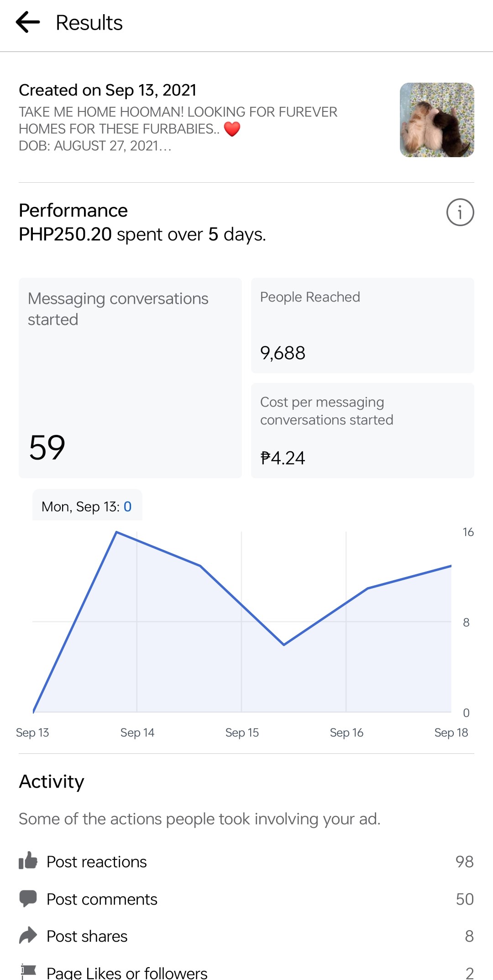Select the Messaging conversations started card
The width and height of the screenshot is (493, 980).
[x=130, y=378]
